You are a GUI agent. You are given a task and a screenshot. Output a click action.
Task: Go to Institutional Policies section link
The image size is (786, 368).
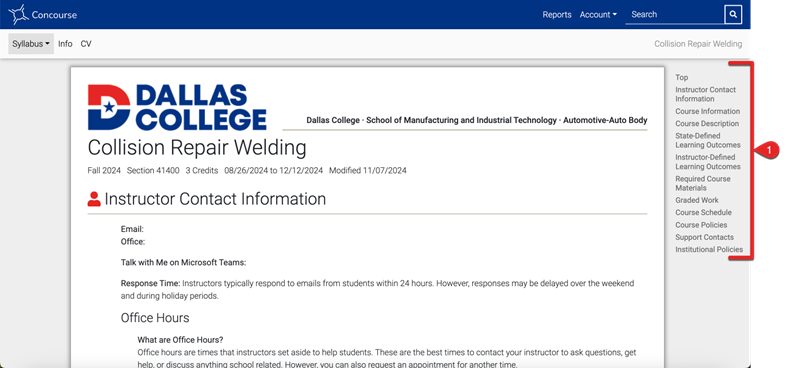pos(709,249)
